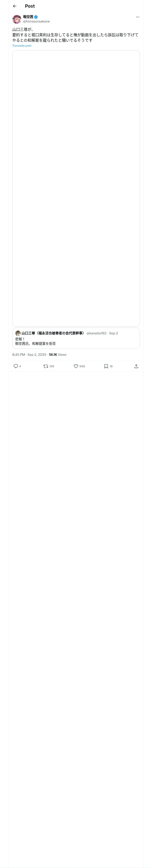The width and height of the screenshot is (152, 868).
Task: Click the quoted author's small avatar
Action: coord(18,333)
